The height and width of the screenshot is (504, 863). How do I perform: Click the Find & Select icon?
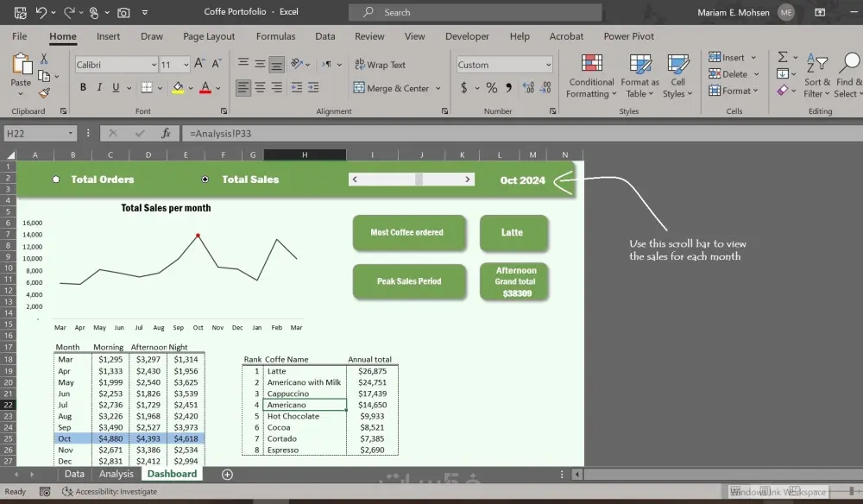click(x=849, y=76)
